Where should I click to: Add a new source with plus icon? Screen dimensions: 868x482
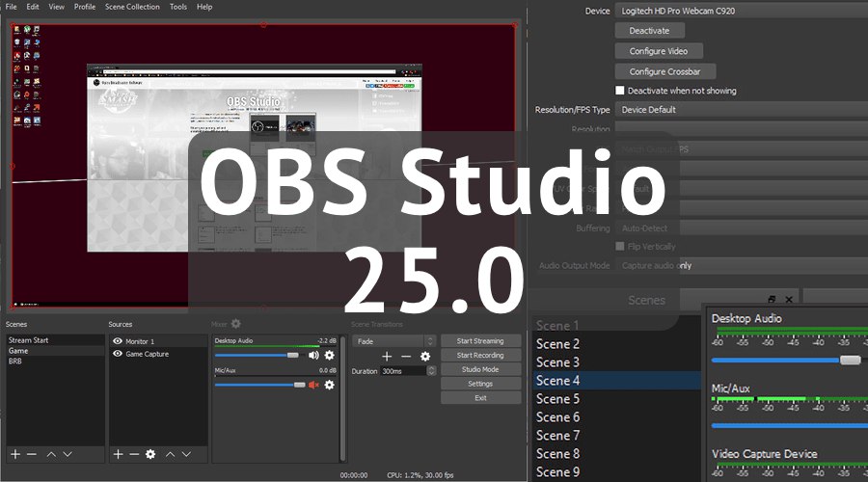click(x=118, y=454)
